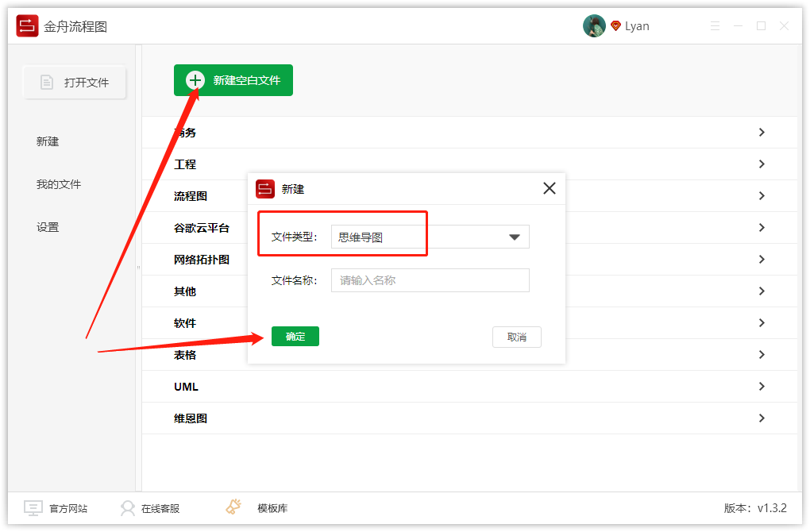Click the 新建空白文件 button

point(233,80)
